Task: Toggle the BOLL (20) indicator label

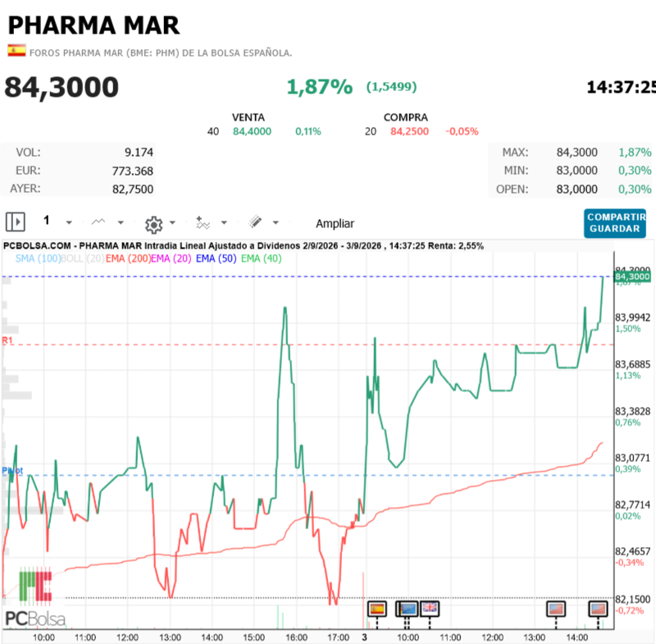Action: coord(83,258)
